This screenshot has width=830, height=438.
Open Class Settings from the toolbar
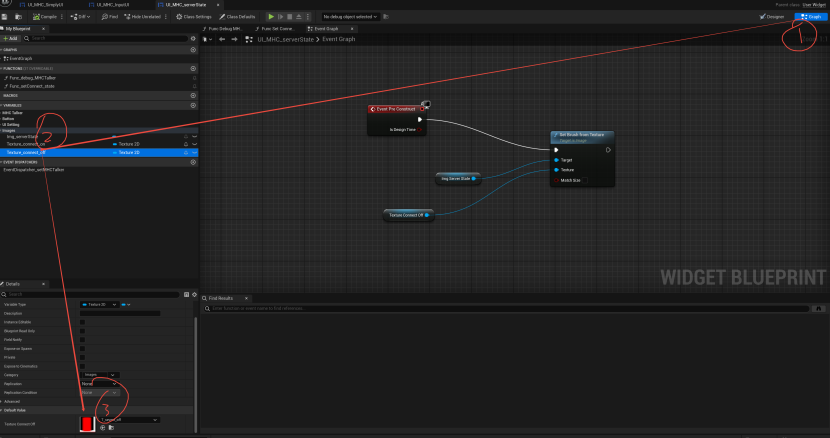click(x=195, y=17)
